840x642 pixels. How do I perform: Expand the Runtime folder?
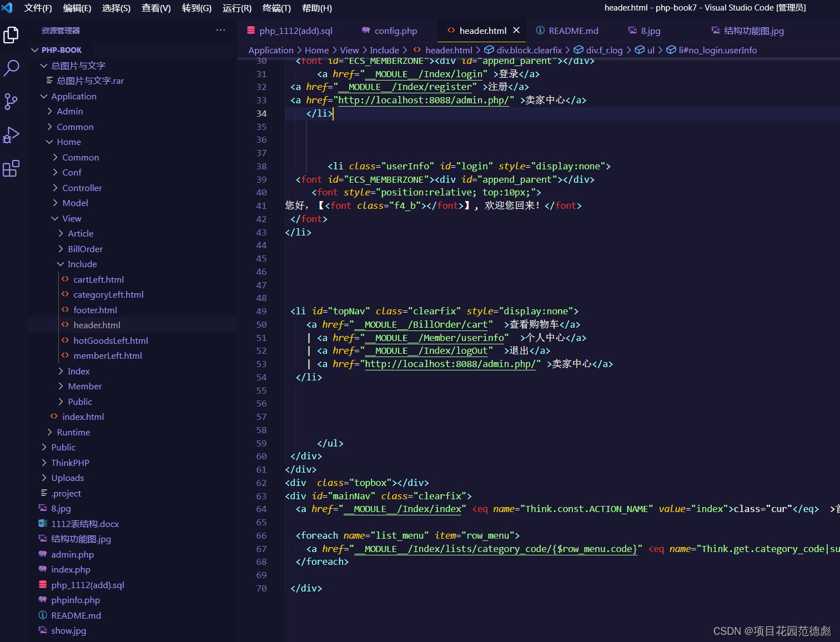coord(49,432)
